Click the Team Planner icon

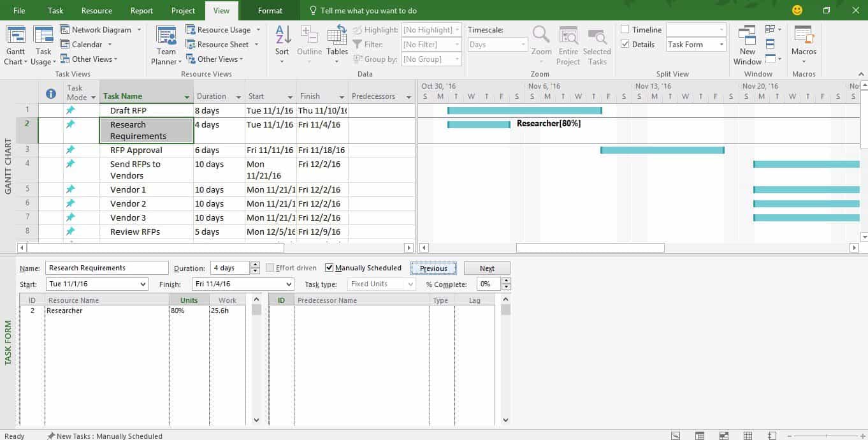pos(166,36)
